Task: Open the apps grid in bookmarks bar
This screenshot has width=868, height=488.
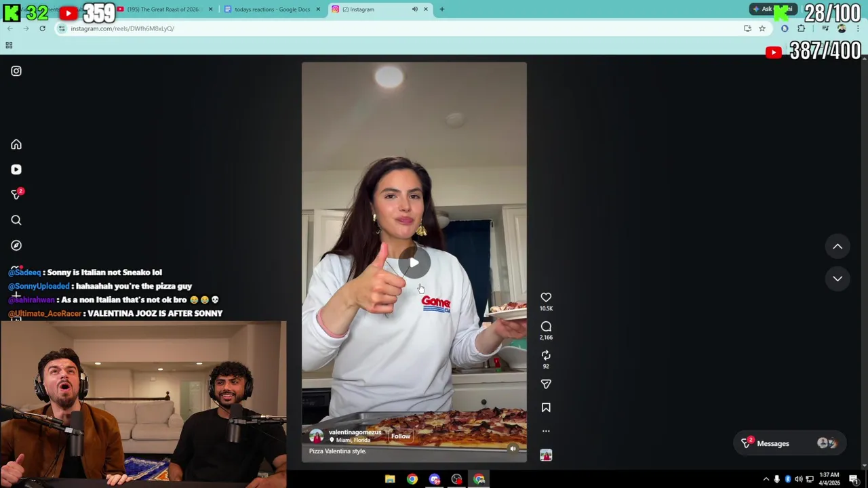Action: (9, 45)
